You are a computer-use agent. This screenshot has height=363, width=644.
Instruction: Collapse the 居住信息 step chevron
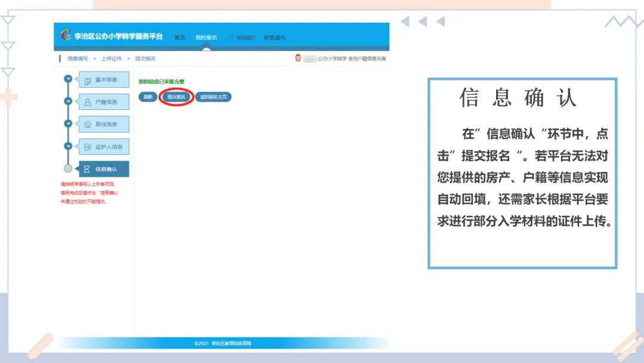point(68,123)
